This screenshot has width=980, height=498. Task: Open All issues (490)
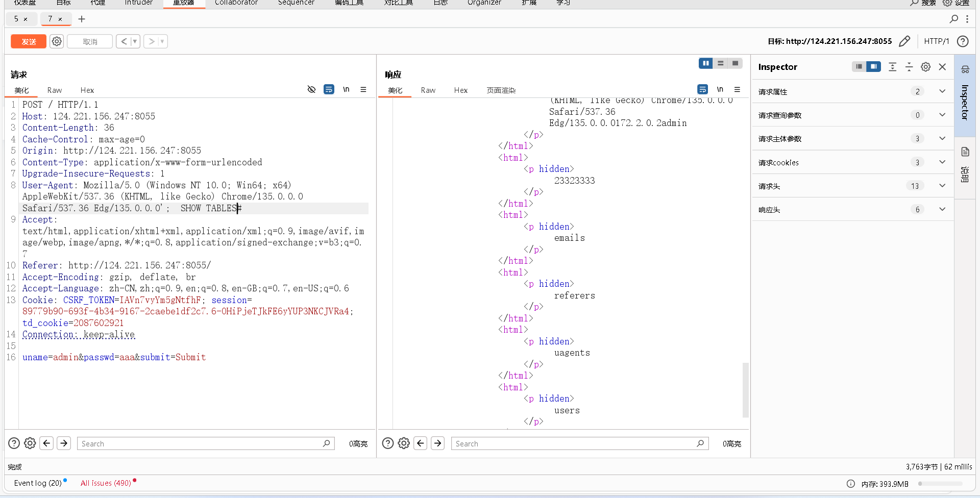click(x=105, y=483)
